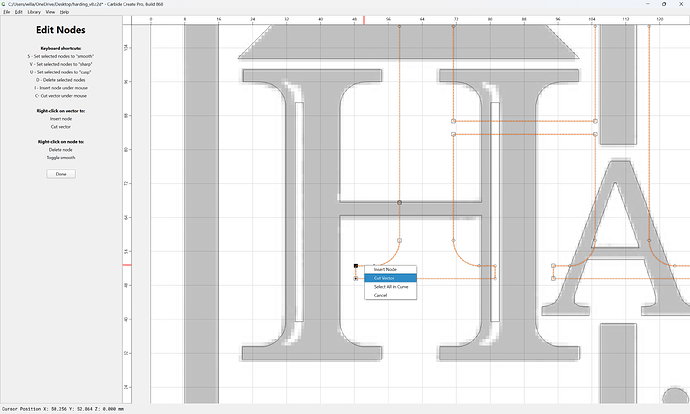Image resolution: width=690 pixels, height=414 pixels.
Task: Open the File menu
Action: [x=7, y=12]
